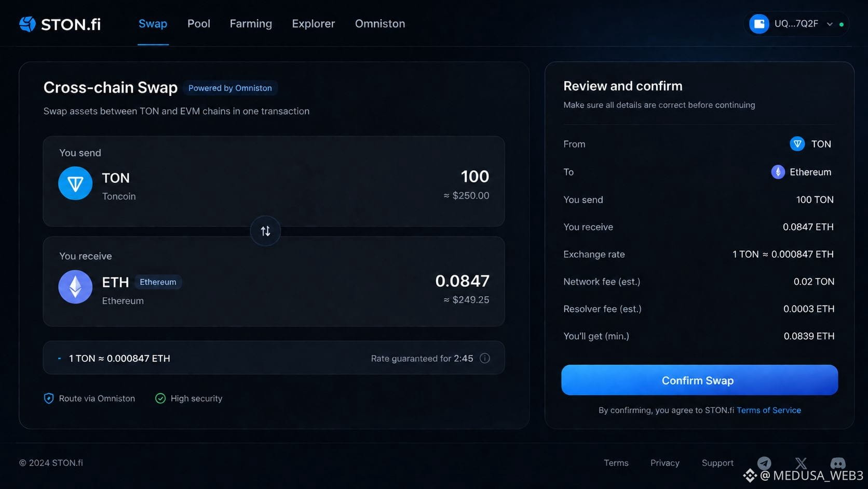Image resolution: width=868 pixels, height=489 pixels.
Task: Swap direction with the arrows button
Action: (x=265, y=231)
